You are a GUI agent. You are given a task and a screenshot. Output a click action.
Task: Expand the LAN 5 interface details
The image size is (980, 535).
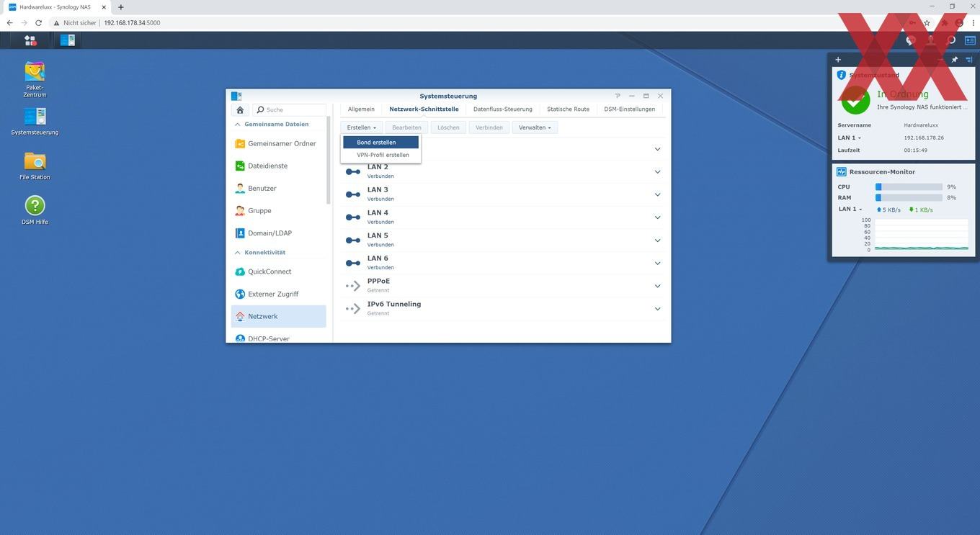(657, 240)
